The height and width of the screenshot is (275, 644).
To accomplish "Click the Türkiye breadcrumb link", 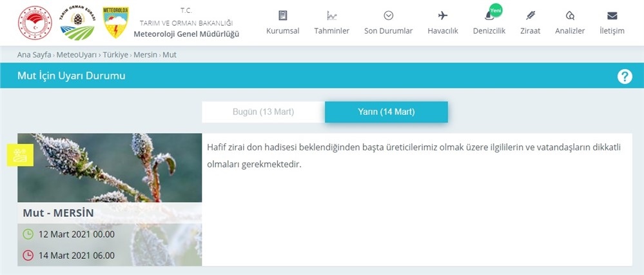I will click(111, 55).
